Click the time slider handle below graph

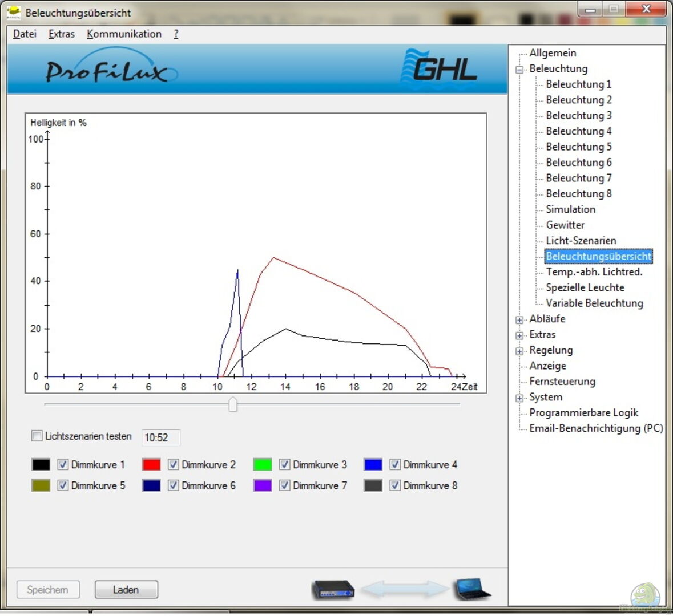[233, 404]
